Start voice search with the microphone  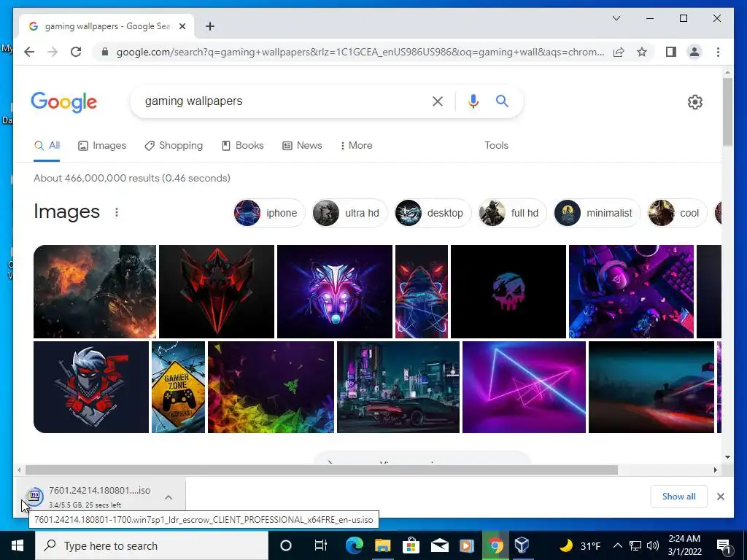pyautogui.click(x=473, y=101)
